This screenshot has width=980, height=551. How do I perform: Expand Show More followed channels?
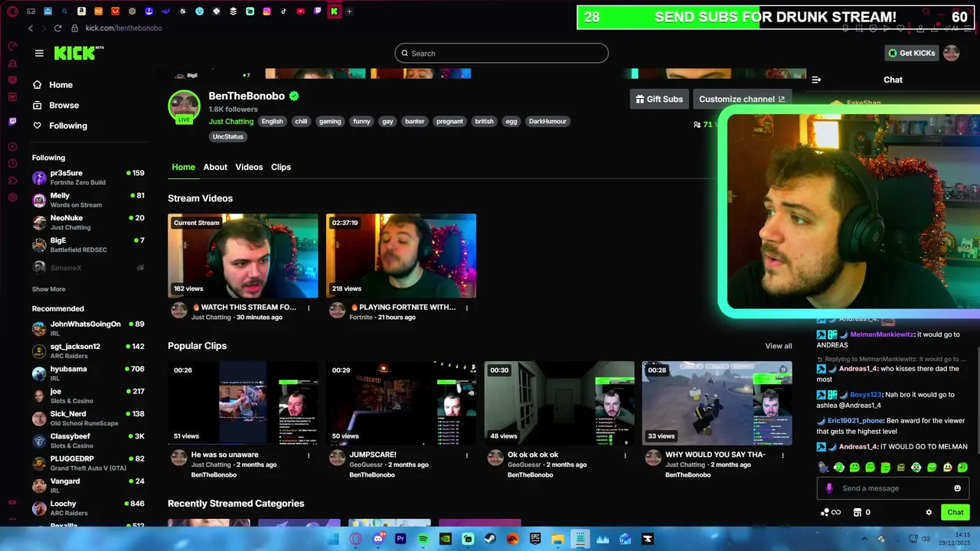[48, 289]
